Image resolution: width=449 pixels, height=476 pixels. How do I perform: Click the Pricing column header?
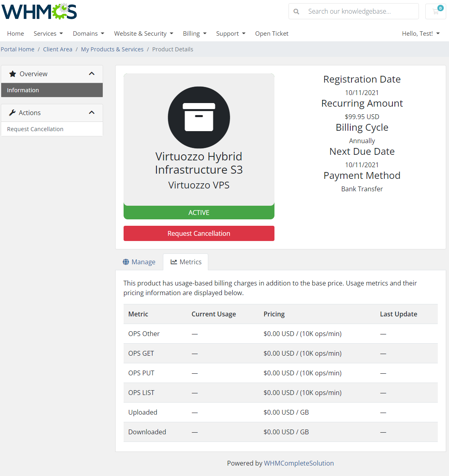pos(274,314)
